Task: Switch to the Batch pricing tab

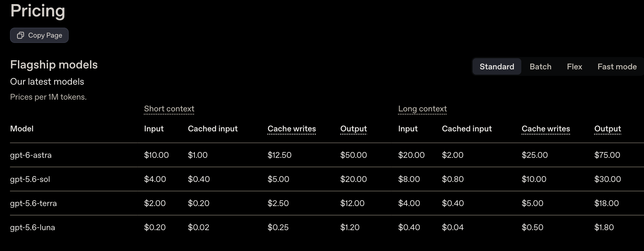Action: (540, 66)
